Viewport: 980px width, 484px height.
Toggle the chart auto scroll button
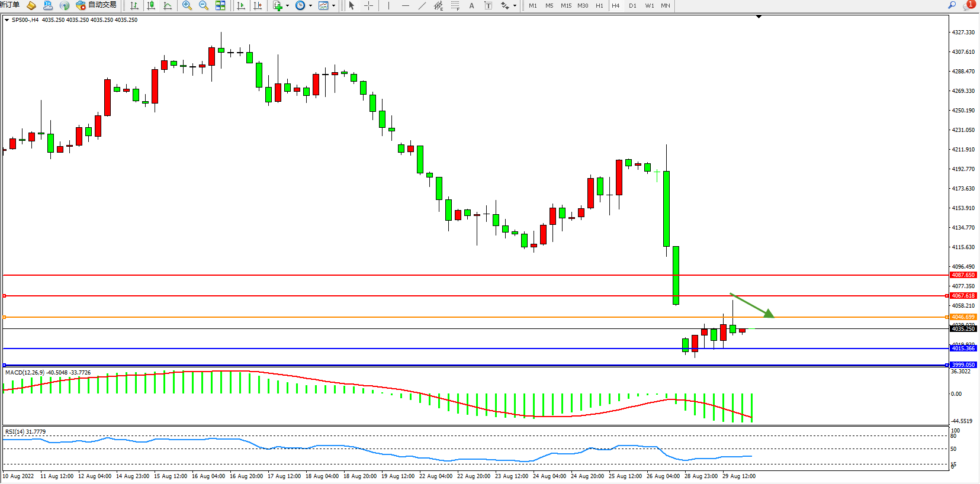click(241, 5)
